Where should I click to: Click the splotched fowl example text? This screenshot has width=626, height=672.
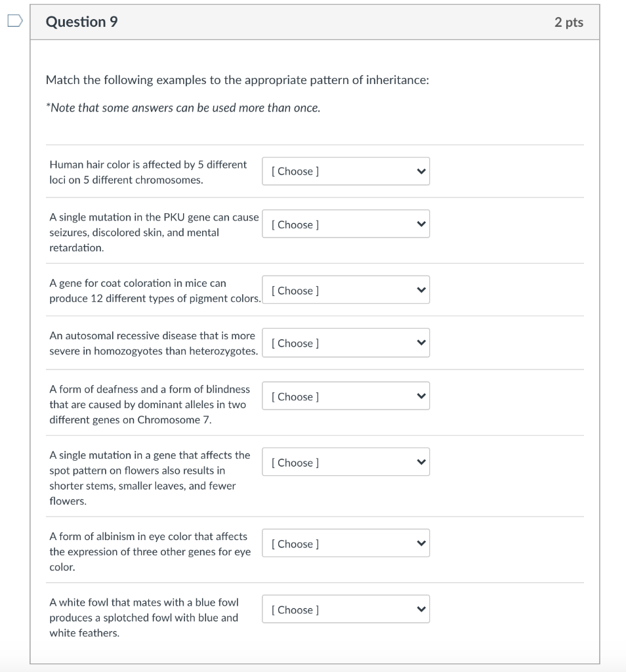click(x=144, y=618)
